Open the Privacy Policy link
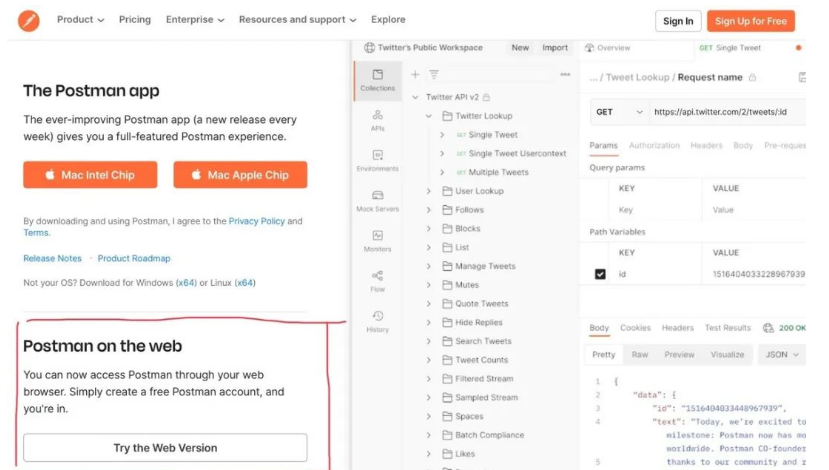This screenshot has width=829, height=470. point(256,221)
